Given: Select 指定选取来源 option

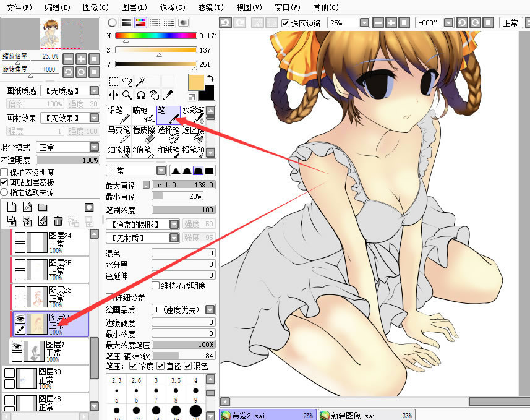Looking at the screenshot, I should coord(4,192).
